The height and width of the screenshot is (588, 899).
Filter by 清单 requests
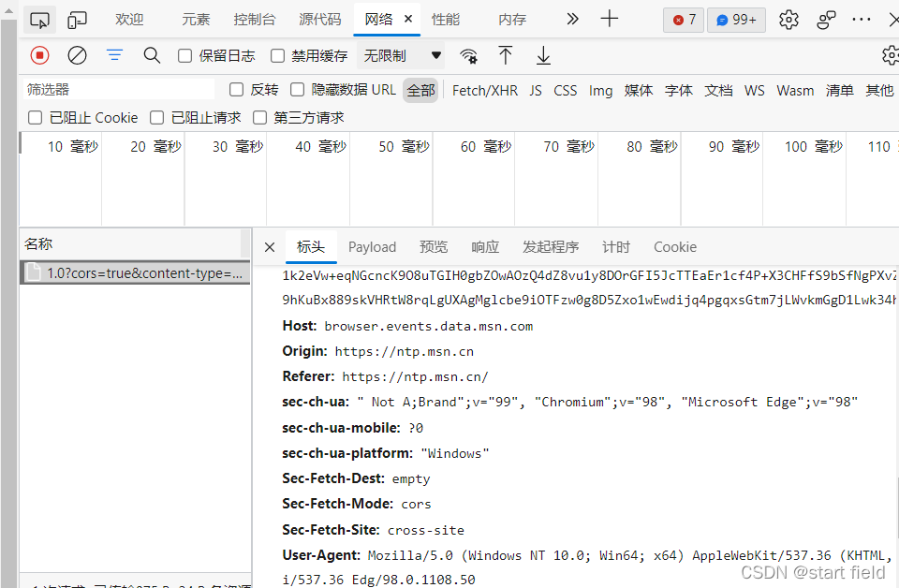point(839,91)
